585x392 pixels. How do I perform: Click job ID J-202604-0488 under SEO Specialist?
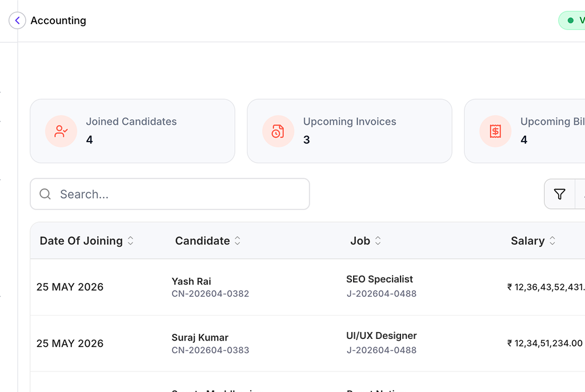coord(381,294)
